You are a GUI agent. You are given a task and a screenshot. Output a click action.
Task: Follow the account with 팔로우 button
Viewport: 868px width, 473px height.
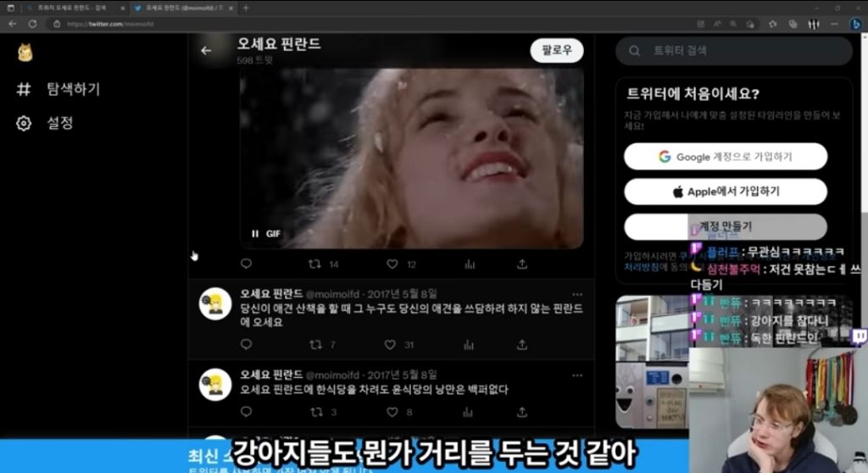[556, 50]
